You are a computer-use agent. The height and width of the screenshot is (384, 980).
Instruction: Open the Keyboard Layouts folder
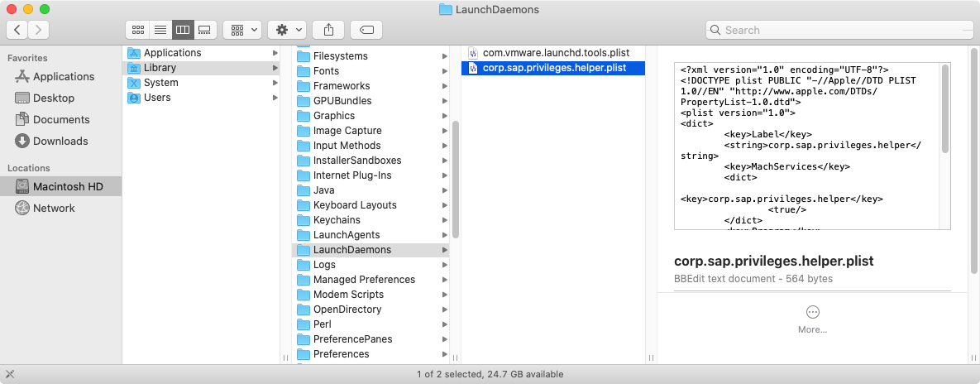click(371, 205)
